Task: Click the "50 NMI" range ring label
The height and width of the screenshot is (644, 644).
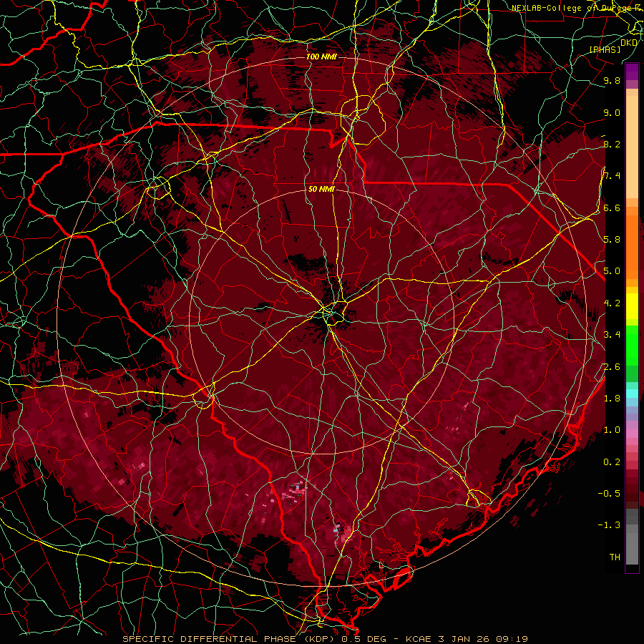Action: pyautogui.click(x=321, y=190)
